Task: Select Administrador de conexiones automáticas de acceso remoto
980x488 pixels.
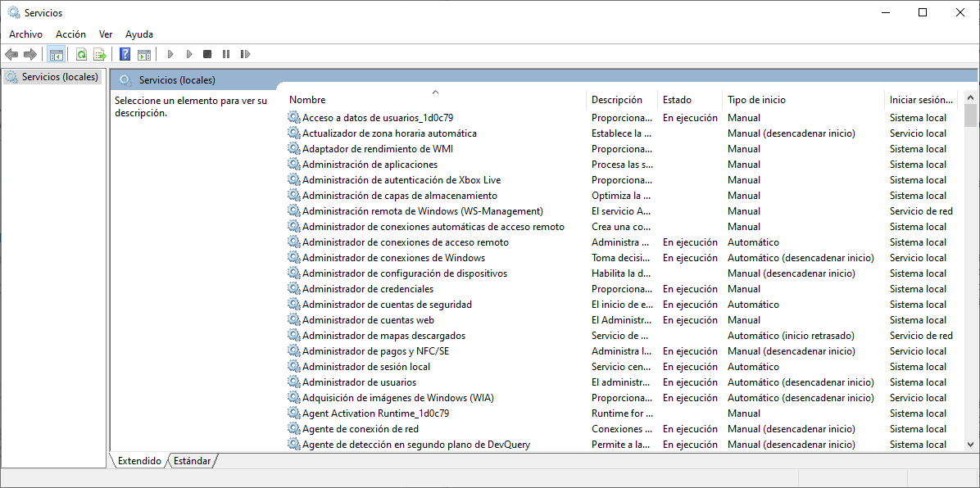Action: [433, 227]
